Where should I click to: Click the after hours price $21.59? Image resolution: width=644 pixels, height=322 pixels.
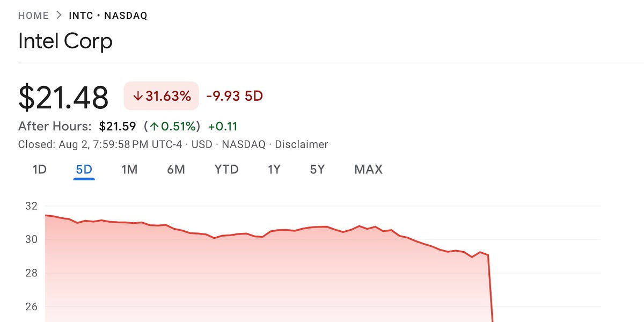(x=119, y=127)
